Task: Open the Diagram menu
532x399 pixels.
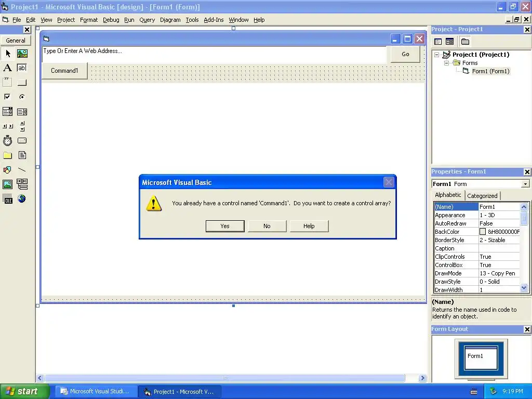Action: 170,20
